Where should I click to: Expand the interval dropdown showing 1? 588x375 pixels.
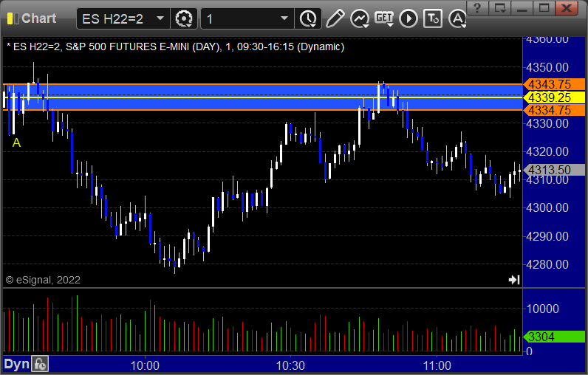tap(284, 18)
